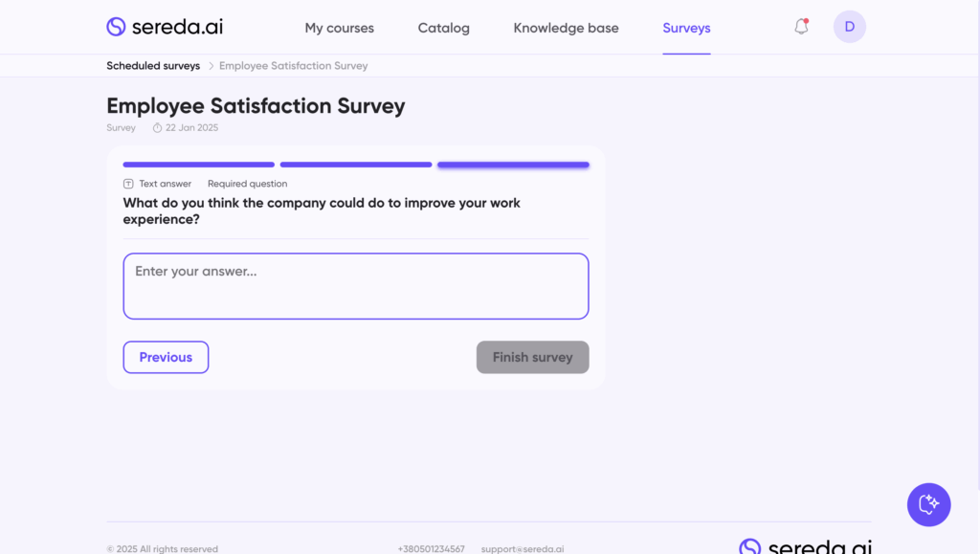Viewport: 980px width, 554px height.
Task: Click the support@sereda.ai email link
Action: click(x=522, y=549)
